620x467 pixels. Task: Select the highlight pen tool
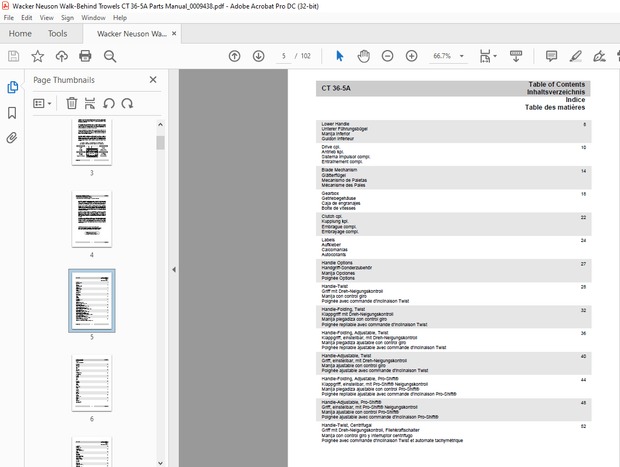575,56
